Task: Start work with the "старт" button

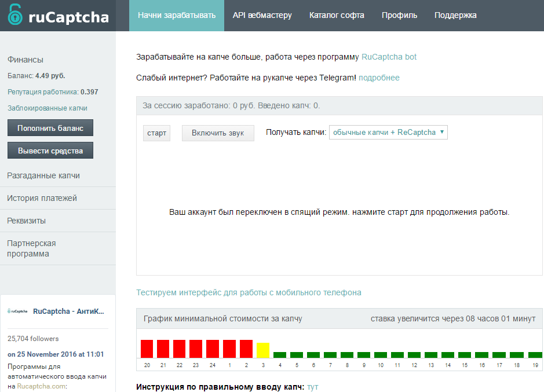Action: coord(156,133)
